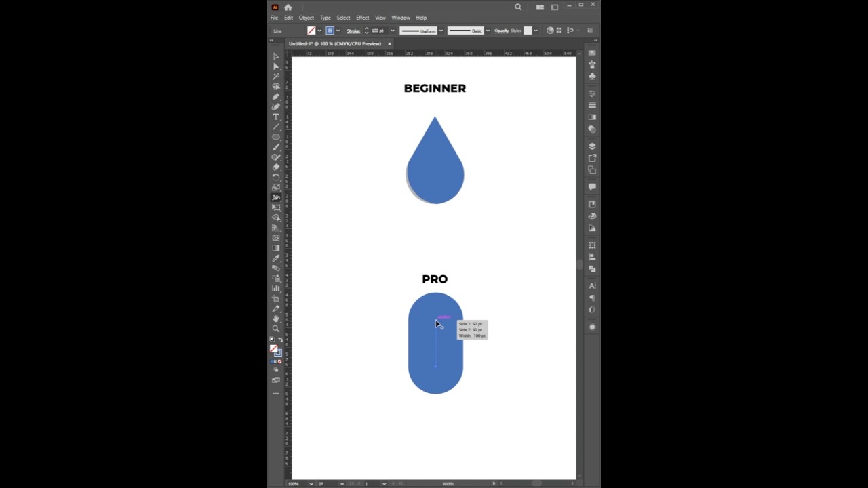Image resolution: width=868 pixels, height=488 pixels.
Task: Open the Object menu
Action: coord(307,18)
